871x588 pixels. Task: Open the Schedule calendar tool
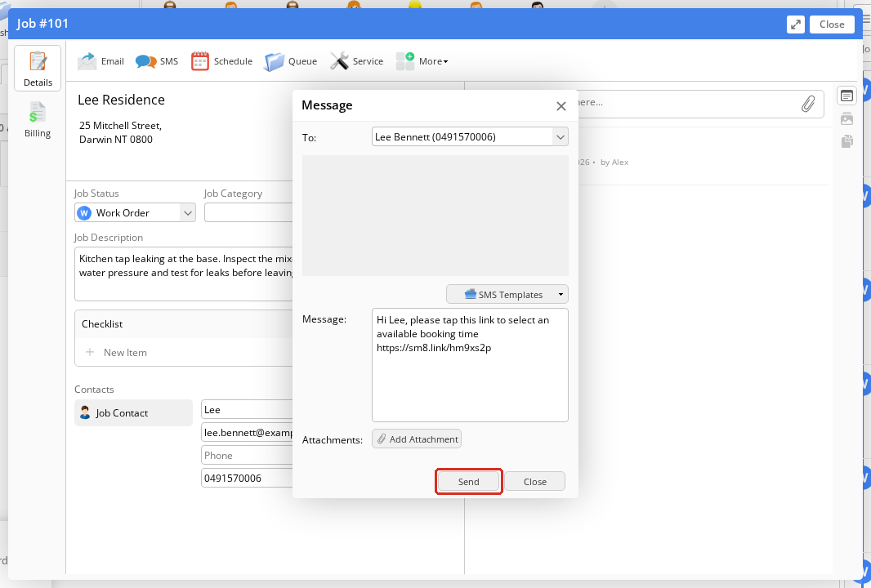point(221,61)
